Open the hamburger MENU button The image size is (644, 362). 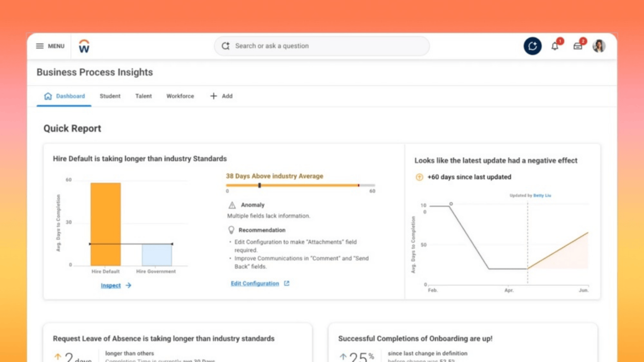tap(50, 46)
